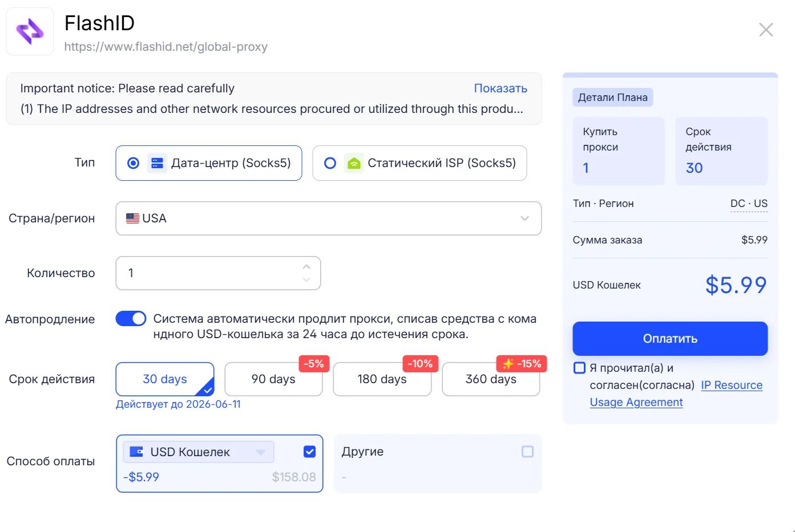Select the 180 days duration
Viewport: 795px width, 532px height.
click(382, 379)
